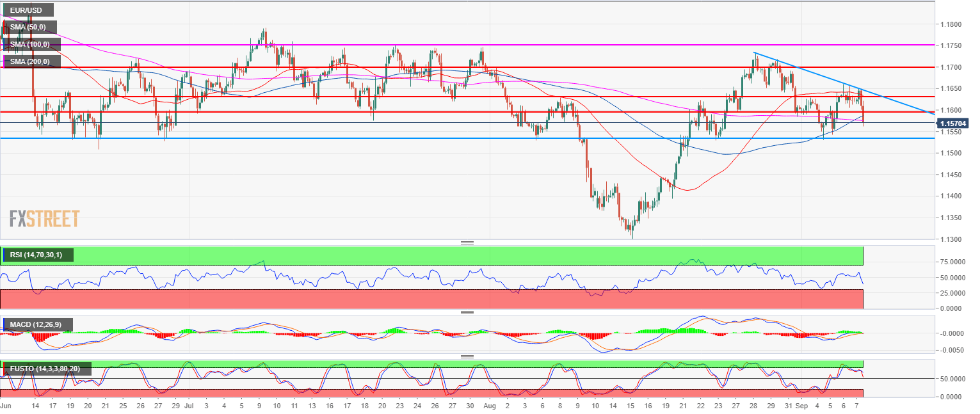Click the 1.1300 price axis label

951,239
